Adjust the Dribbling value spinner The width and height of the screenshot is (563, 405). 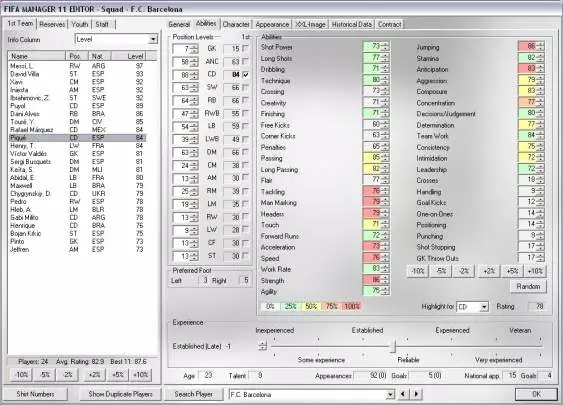pos(385,69)
